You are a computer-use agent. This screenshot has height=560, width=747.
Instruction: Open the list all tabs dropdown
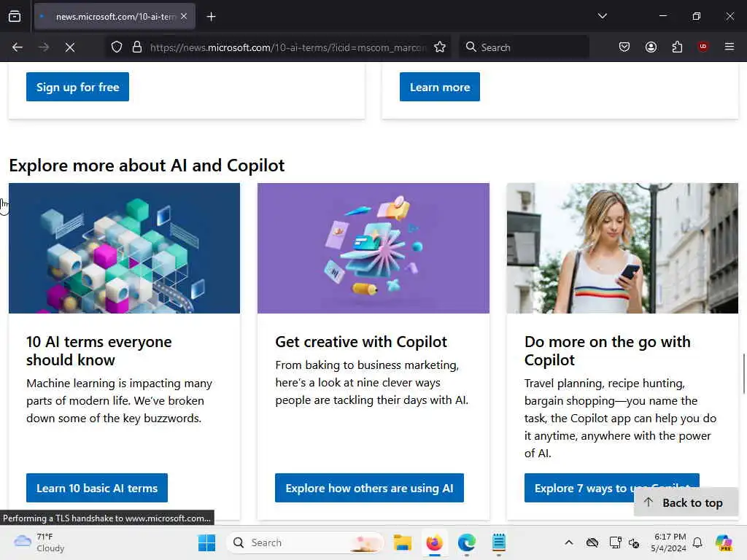(602, 16)
